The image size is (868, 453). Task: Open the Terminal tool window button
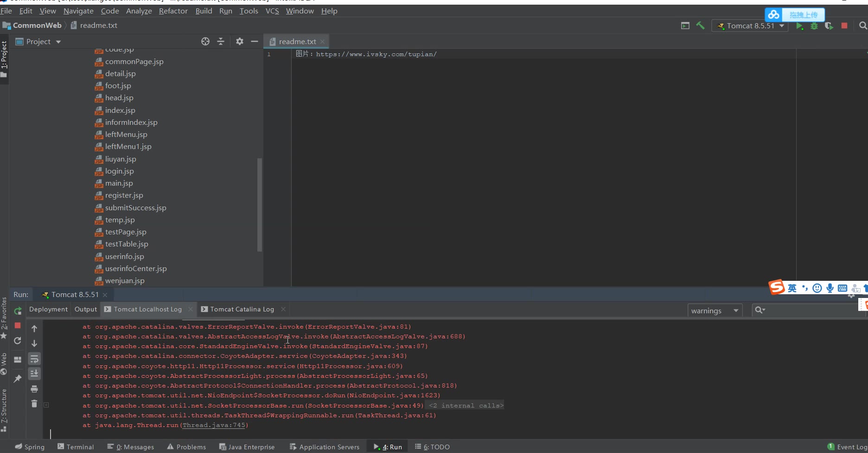tap(76, 447)
